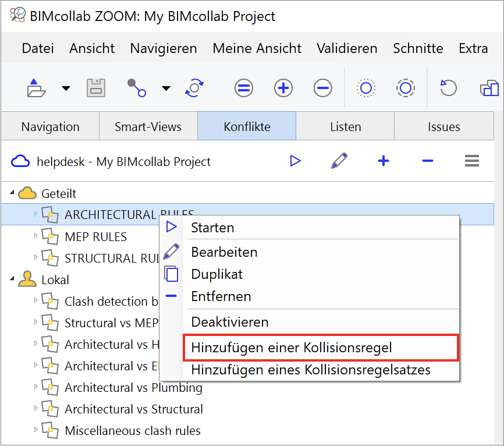Image resolution: width=504 pixels, height=446 pixels.
Task: Click the blue building blocks toolbar icon
Action: 489,88
